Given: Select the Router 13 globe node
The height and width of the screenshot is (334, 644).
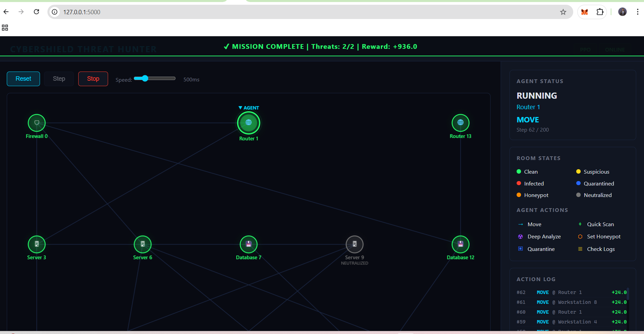Looking at the screenshot, I should (x=460, y=123).
